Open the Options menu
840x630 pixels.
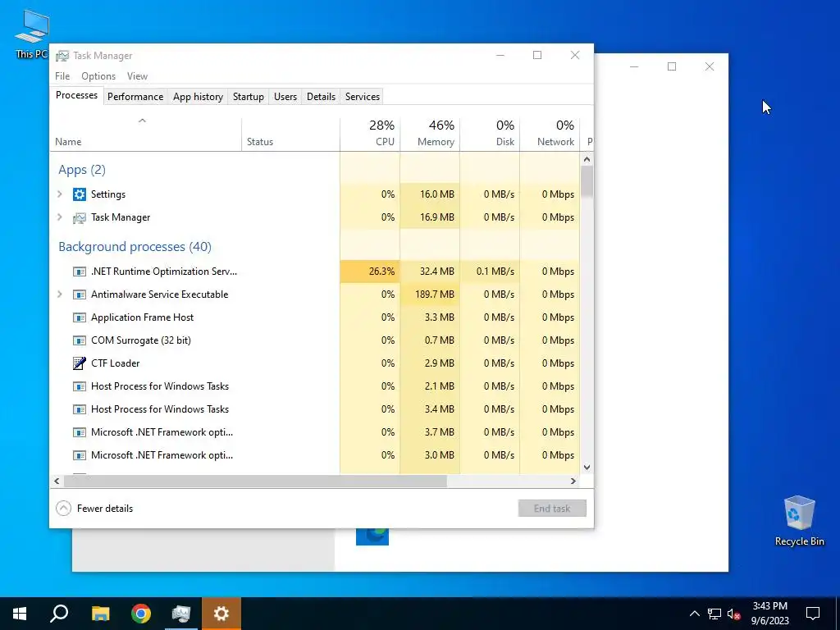98,76
